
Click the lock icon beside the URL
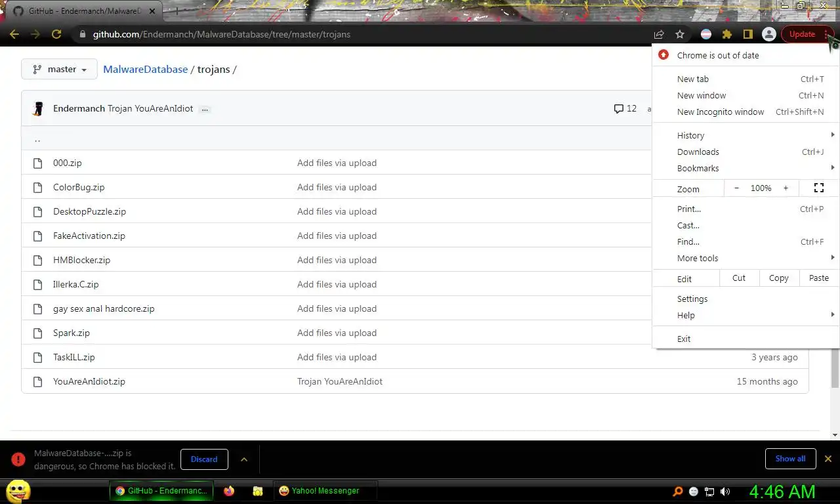click(82, 34)
